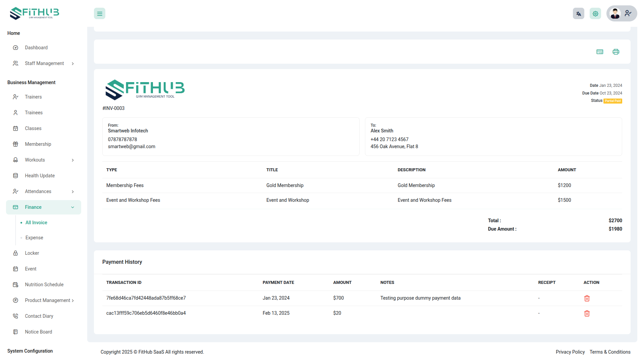The image size is (644, 362).
Task: Go to Dashboard page
Action: pyautogui.click(x=36, y=48)
